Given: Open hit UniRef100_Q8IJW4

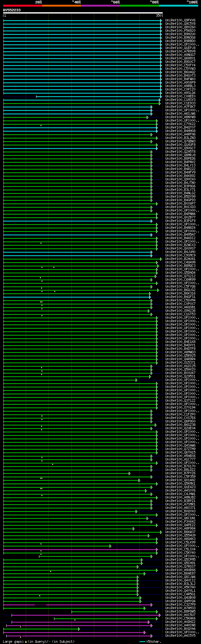Looking at the screenshot, I should pos(180,577).
